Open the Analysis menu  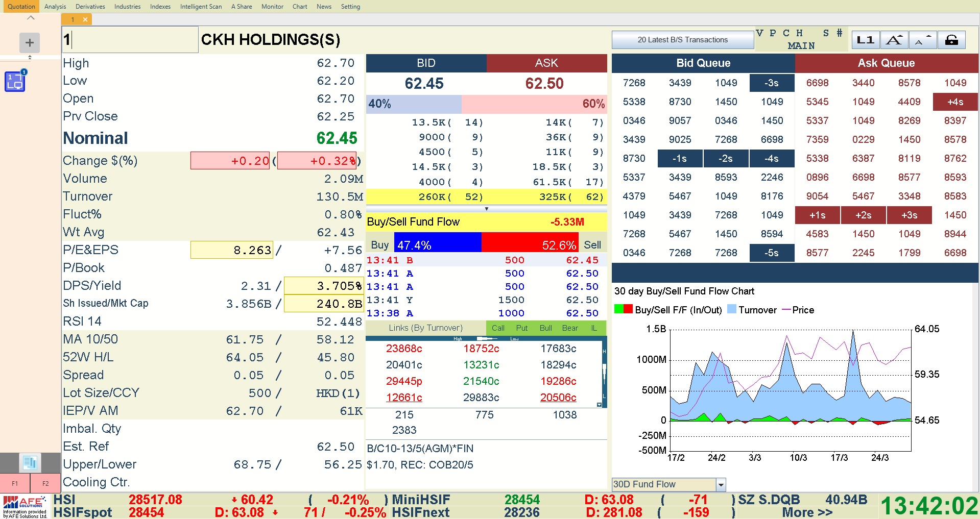click(x=55, y=7)
